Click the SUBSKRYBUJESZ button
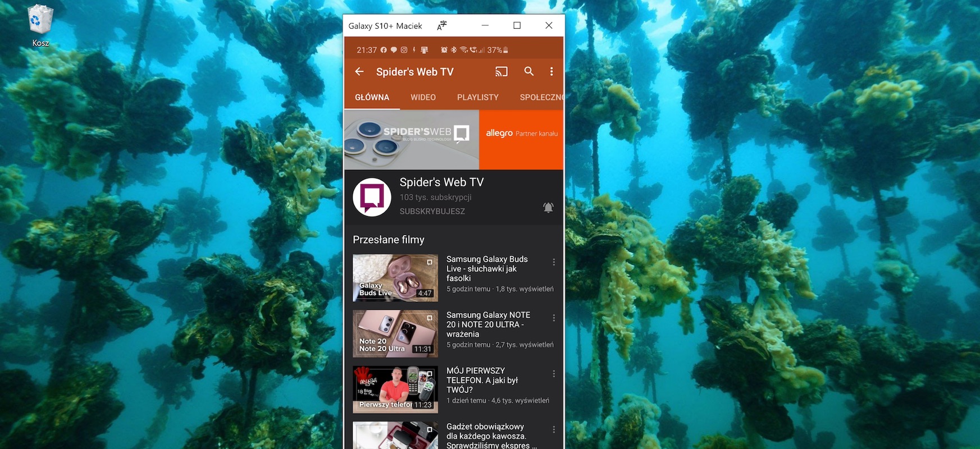The height and width of the screenshot is (449, 980). click(432, 212)
